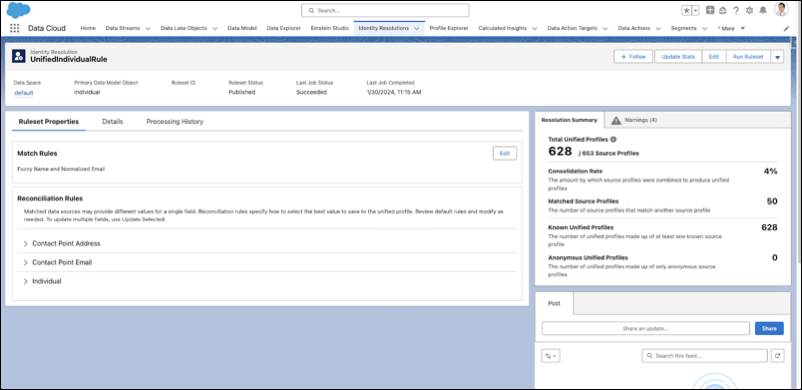The width and height of the screenshot is (802, 390).
Task: Open Global Actions plus icon
Action: point(710,10)
